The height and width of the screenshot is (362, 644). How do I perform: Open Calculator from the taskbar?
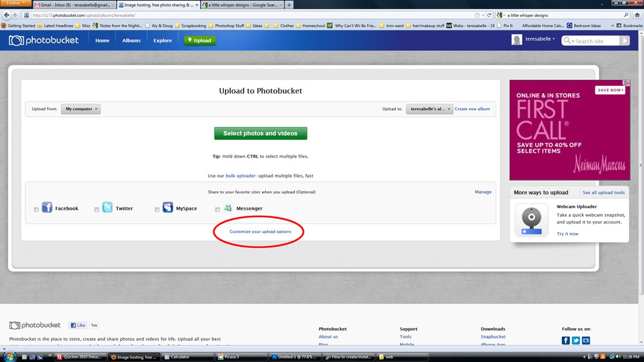click(x=188, y=357)
